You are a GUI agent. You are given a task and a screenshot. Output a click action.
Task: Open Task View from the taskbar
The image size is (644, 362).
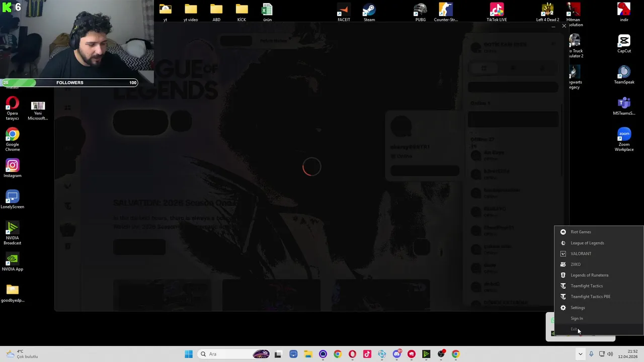(278, 354)
